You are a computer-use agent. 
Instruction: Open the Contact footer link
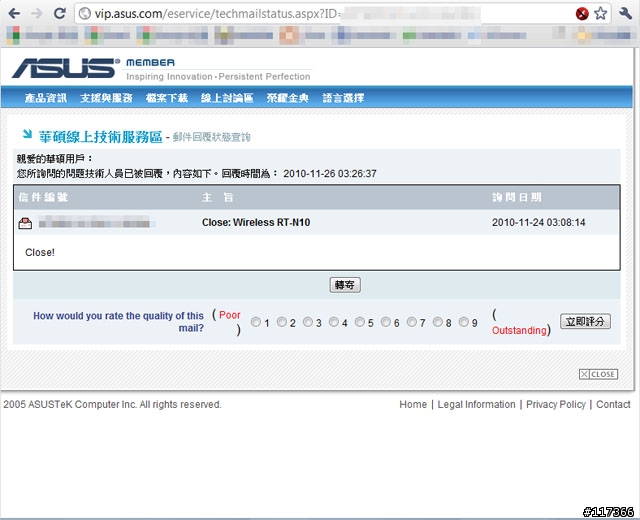coord(613,404)
